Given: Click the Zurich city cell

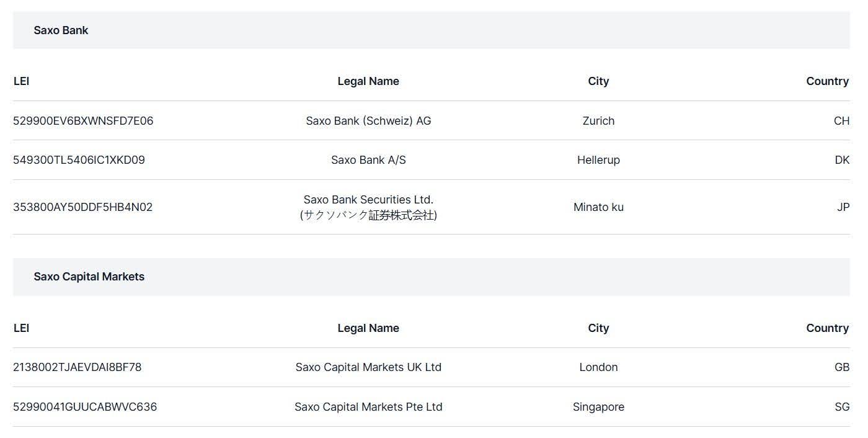Looking at the screenshot, I should click(x=598, y=121).
